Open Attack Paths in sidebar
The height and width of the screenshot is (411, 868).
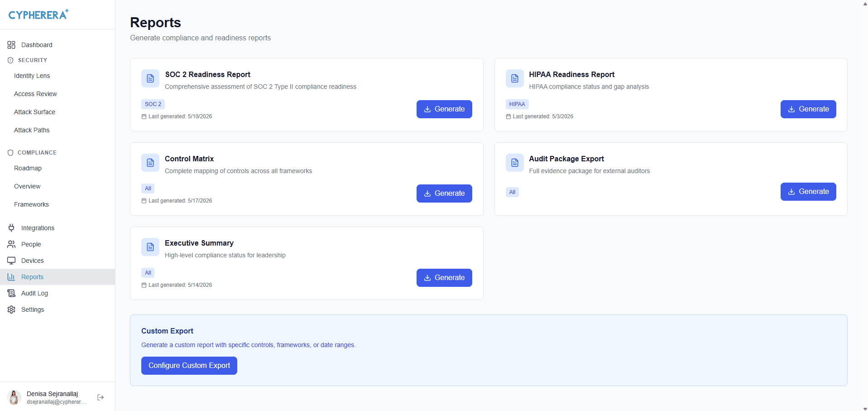(32, 130)
